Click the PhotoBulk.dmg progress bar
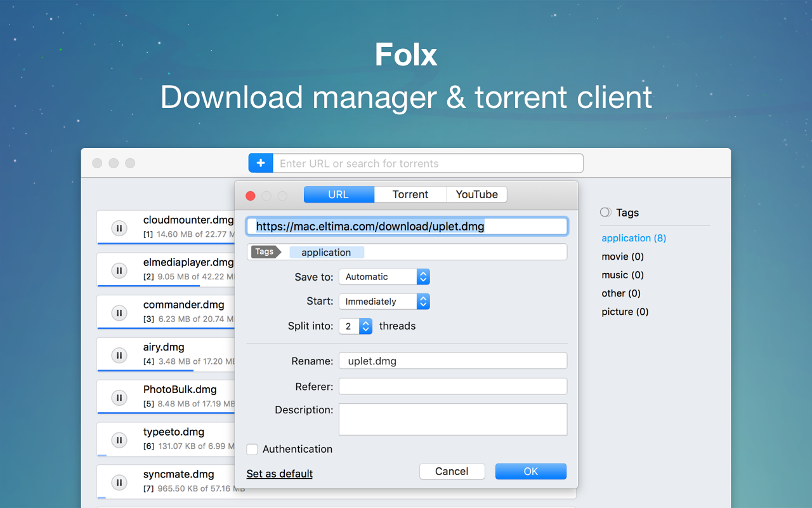 [x=166, y=412]
